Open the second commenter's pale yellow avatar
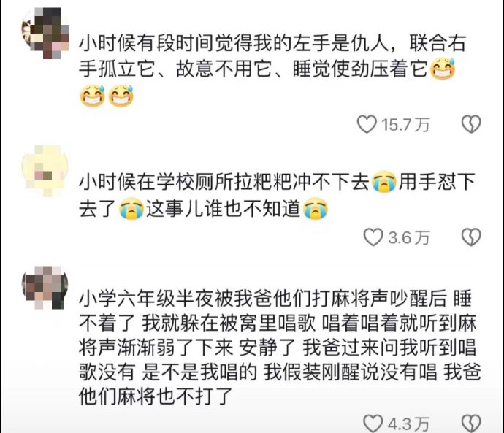Image resolution: width=504 pixels, height=433 pixels. point(45,171)
